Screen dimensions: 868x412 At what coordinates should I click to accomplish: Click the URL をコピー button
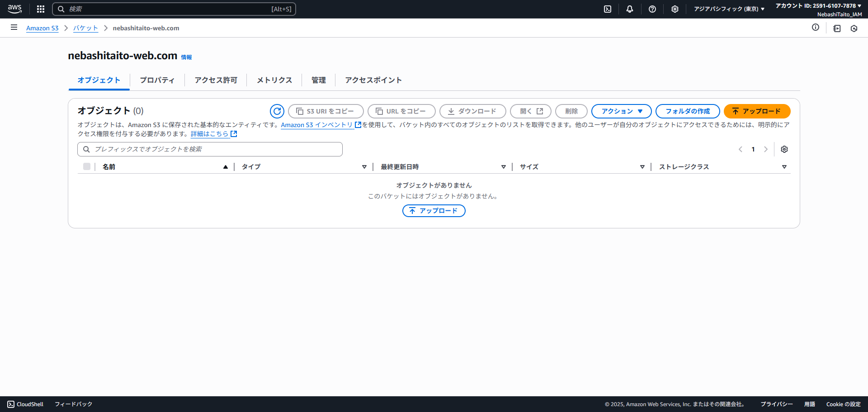click(x=401, y=111)
